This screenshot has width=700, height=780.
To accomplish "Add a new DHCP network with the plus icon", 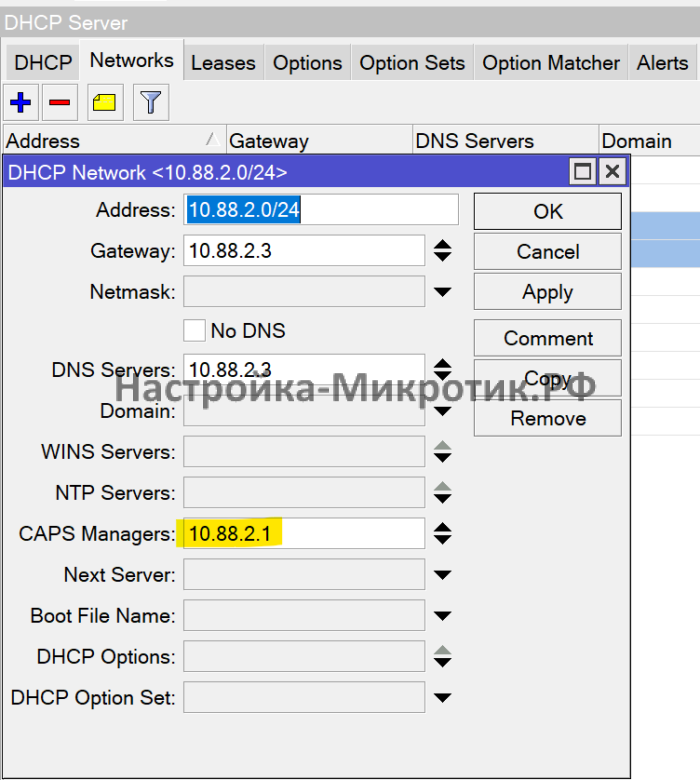I will 20,102.
